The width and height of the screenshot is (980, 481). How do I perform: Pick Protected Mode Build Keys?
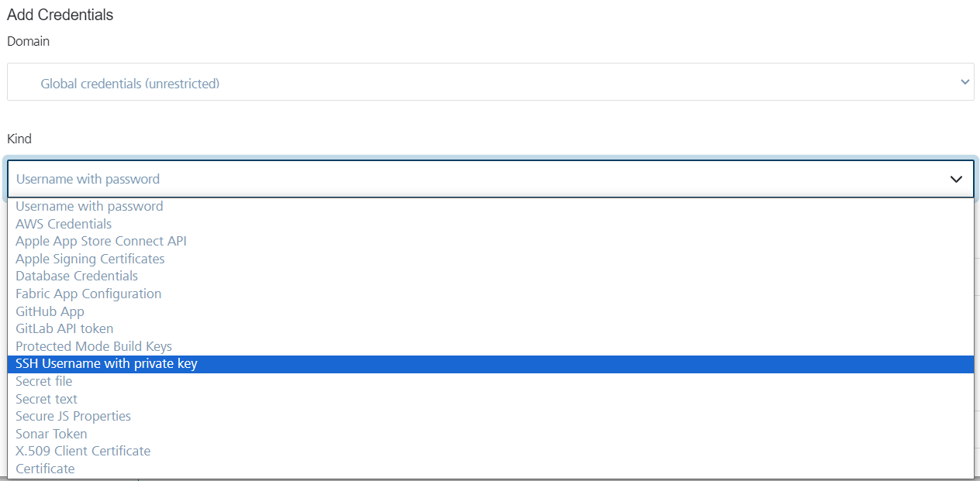(x=94, y=346)
